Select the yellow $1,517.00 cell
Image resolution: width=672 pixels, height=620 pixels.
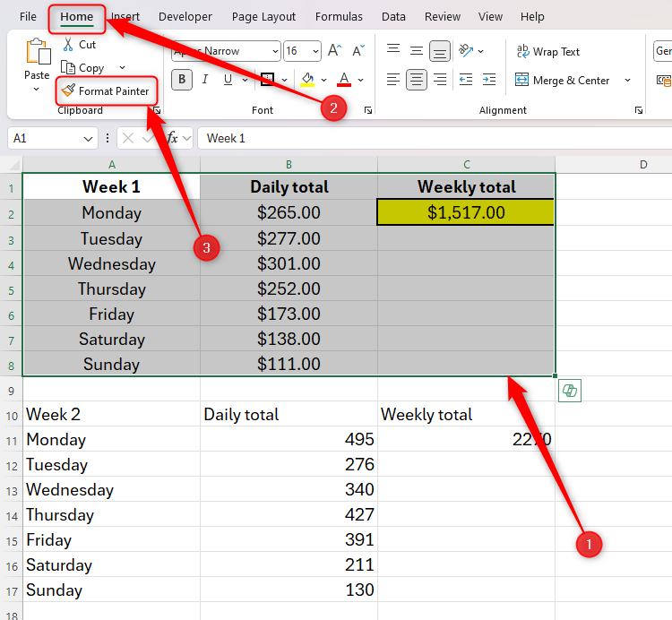[x=466, y=212]
